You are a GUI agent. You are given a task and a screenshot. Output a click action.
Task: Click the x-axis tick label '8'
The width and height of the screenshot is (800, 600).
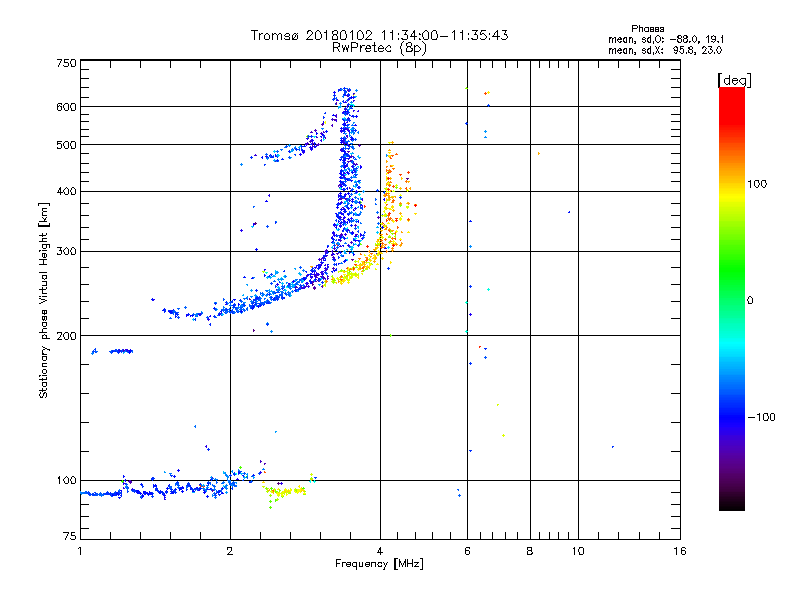(x=530, y=551)
